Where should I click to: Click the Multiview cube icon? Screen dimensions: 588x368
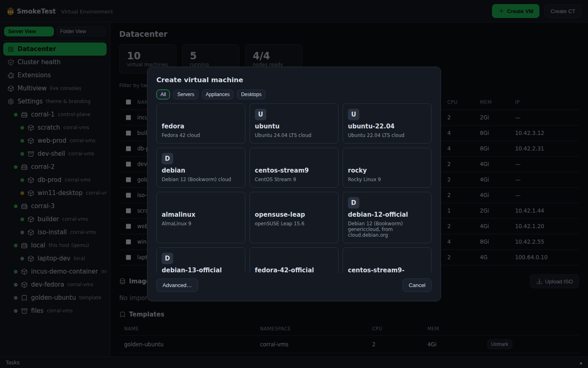tap(11, 88)
